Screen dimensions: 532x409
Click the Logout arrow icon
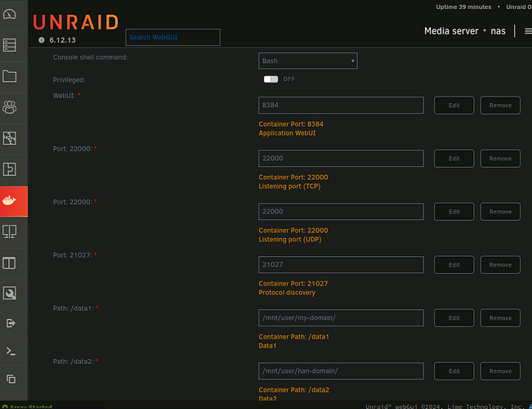(11, 323)
